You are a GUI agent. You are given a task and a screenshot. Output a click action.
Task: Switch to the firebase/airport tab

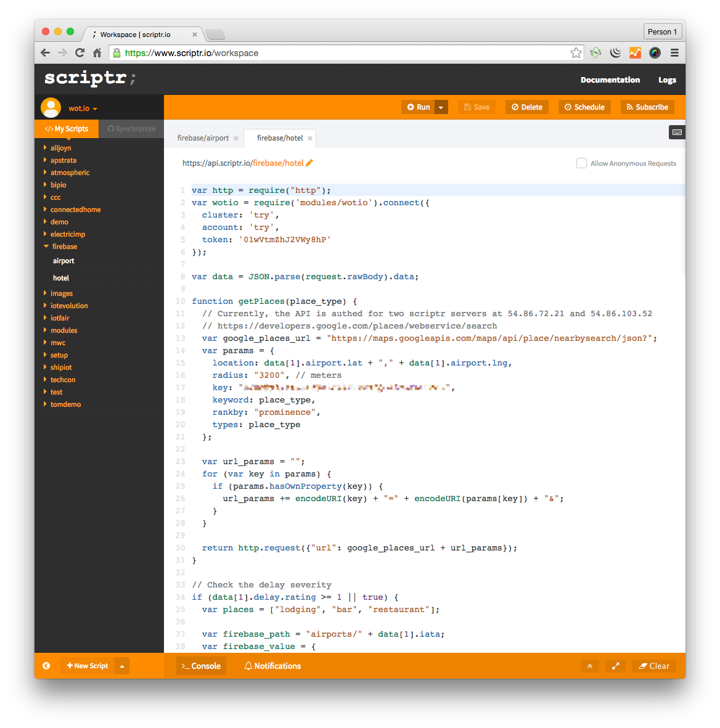[x=202, y=137]
